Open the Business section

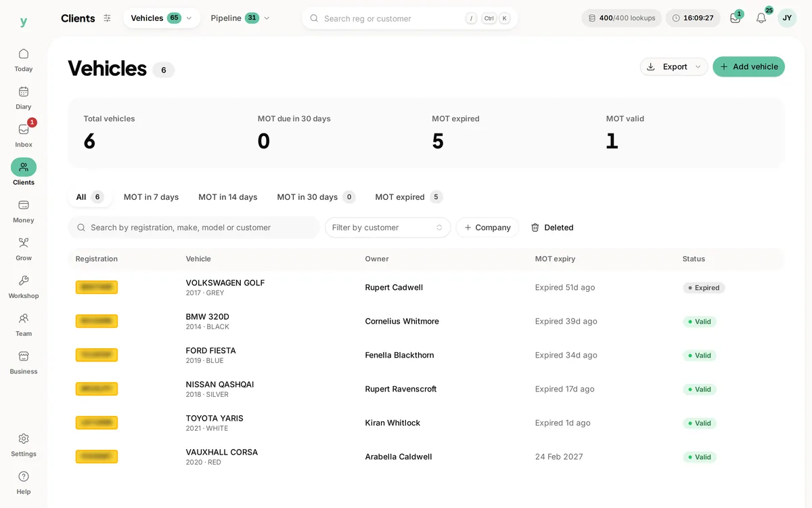(x=24, y=363)
